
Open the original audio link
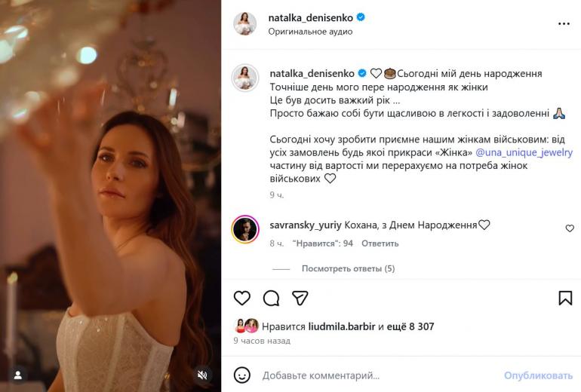pyautogui.click(x=310, y=32)
